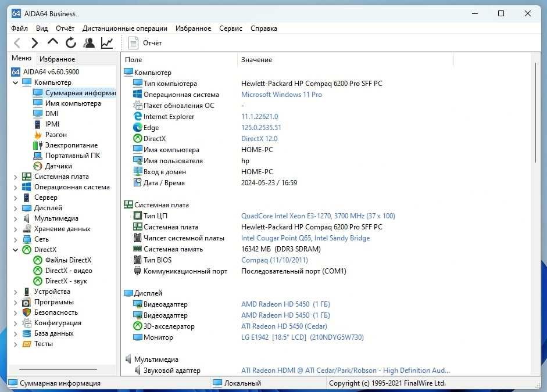Open the DirectX 12.0 link

pos(259,139)
